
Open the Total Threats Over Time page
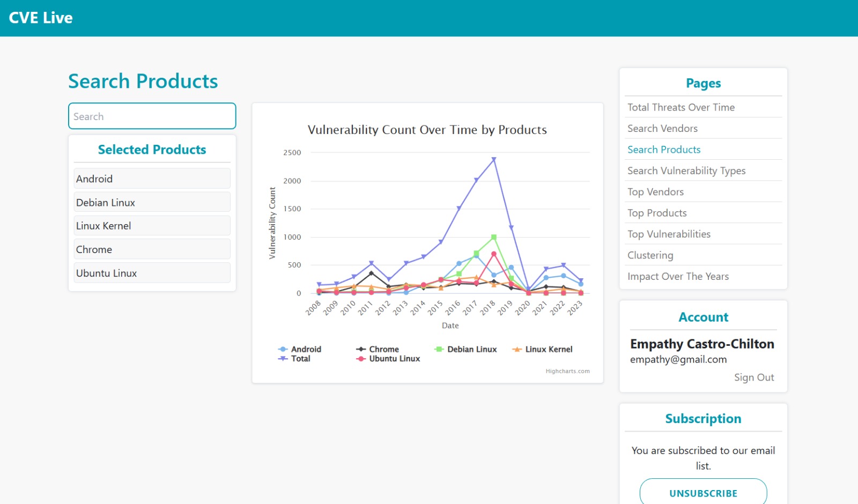coord(681,107)
